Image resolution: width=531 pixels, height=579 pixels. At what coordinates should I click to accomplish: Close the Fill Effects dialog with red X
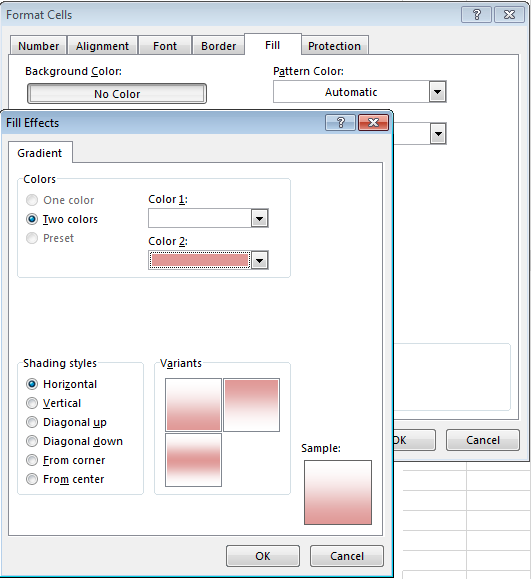click(373, 122)
